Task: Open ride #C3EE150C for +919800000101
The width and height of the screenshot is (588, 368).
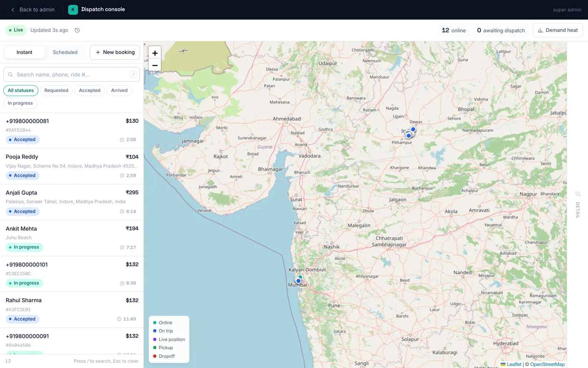Action: (71, 274)
